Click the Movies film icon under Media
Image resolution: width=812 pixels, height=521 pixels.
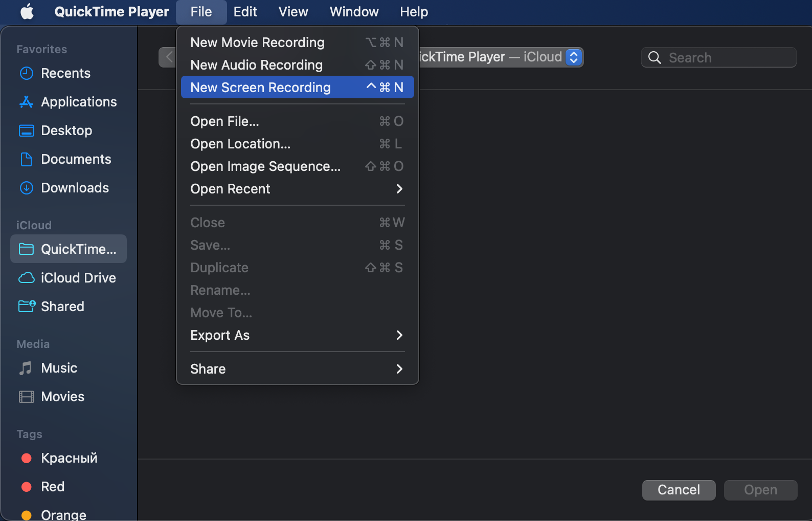click(x=26, y=397)
